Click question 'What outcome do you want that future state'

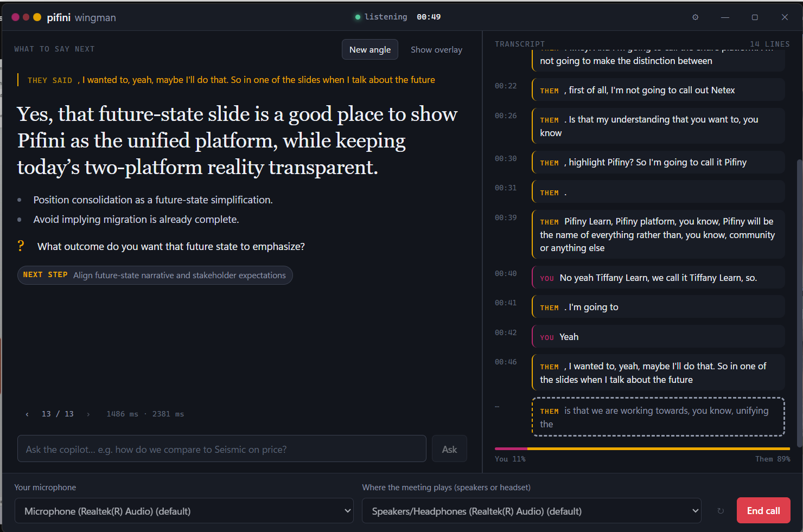[171, 246]
